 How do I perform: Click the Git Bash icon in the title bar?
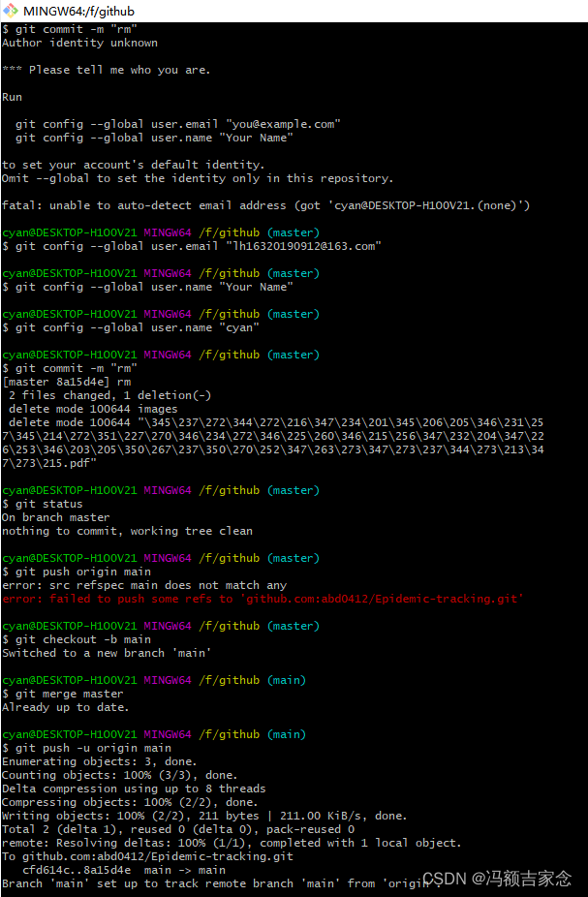(x=11, y=11)
